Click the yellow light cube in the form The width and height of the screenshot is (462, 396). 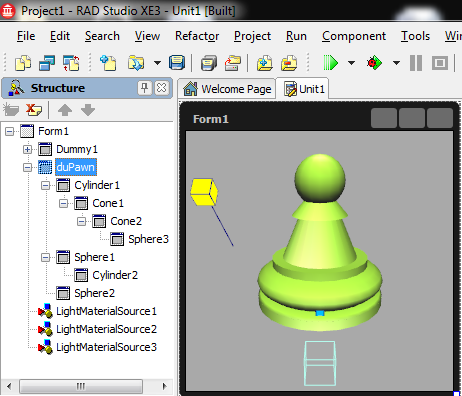point(204,192)
